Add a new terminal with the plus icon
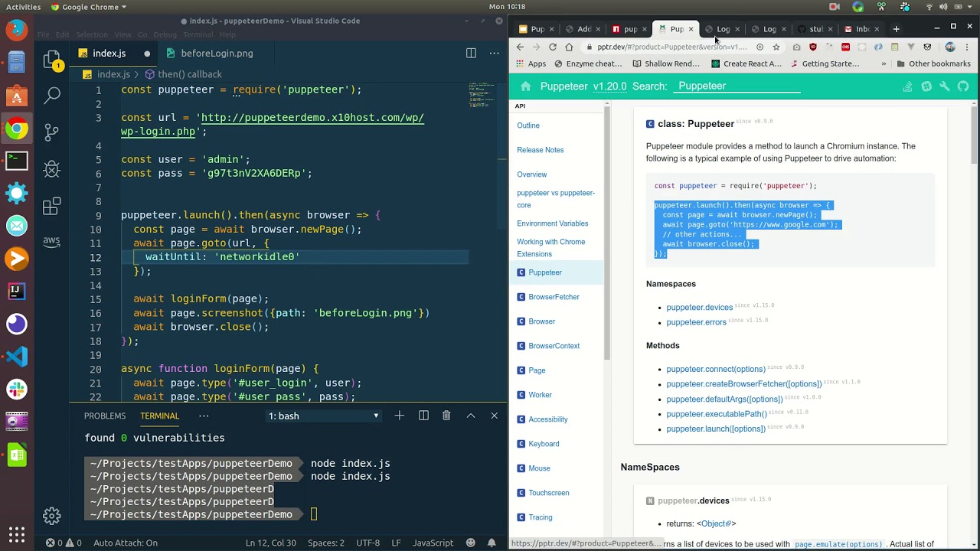 click(x=399, y=416)
